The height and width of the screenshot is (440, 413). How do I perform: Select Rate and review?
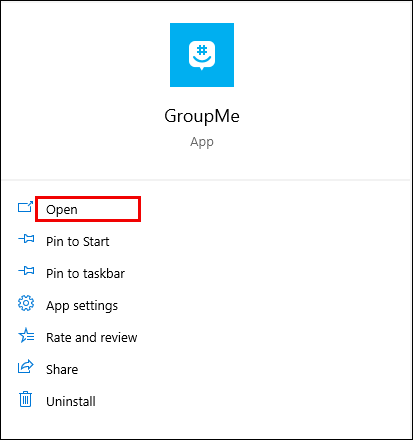click(91, 337)
